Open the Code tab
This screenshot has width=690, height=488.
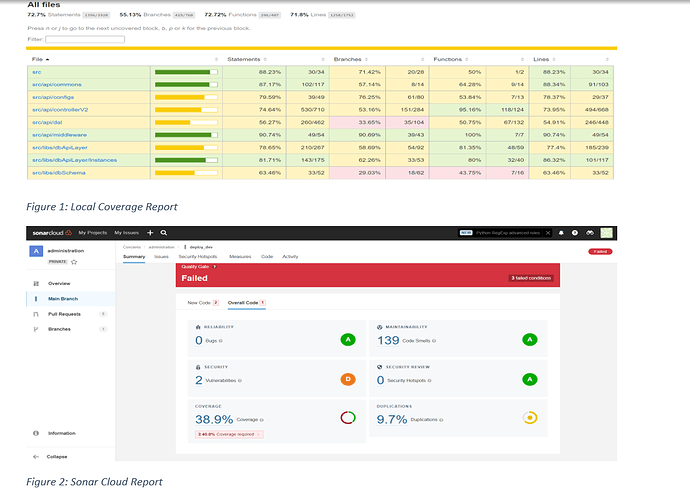click(x=267, y=257)
